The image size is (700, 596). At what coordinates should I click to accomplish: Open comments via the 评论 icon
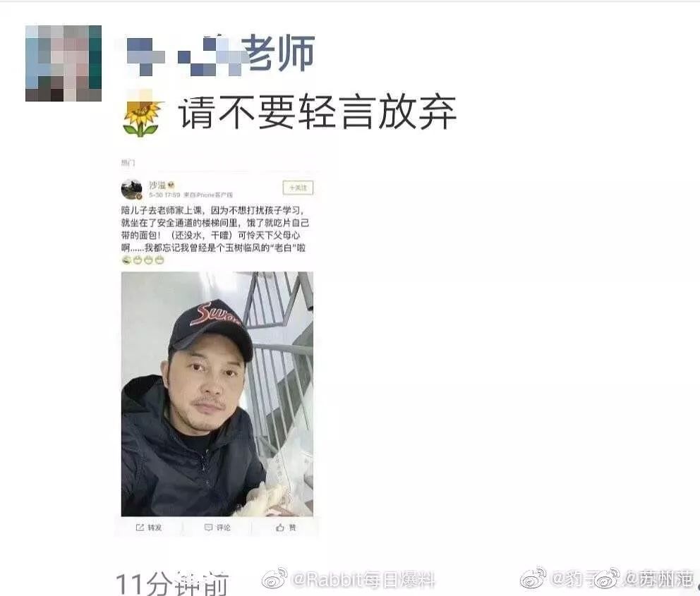click(217, 528)
